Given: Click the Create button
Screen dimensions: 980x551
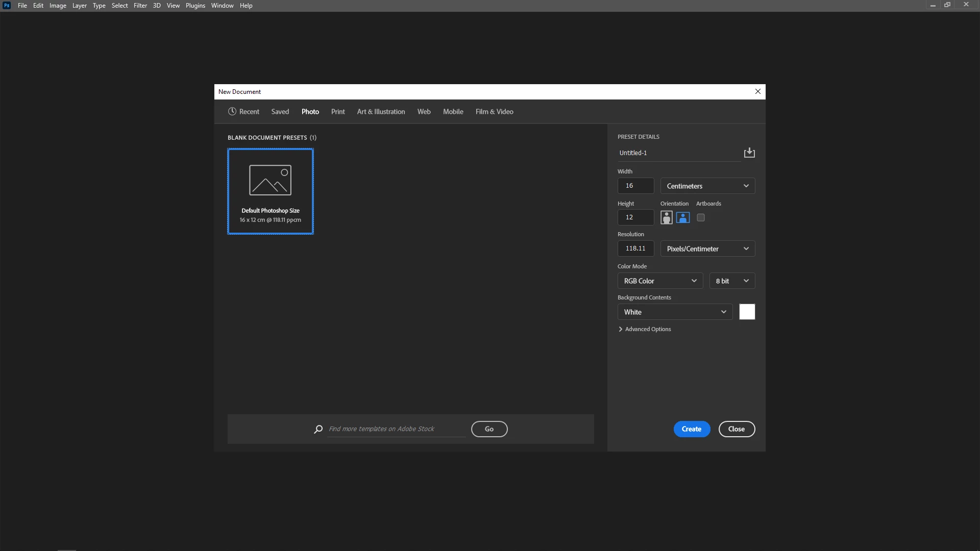Looking at the screenshot, I should tap(691, 429).
